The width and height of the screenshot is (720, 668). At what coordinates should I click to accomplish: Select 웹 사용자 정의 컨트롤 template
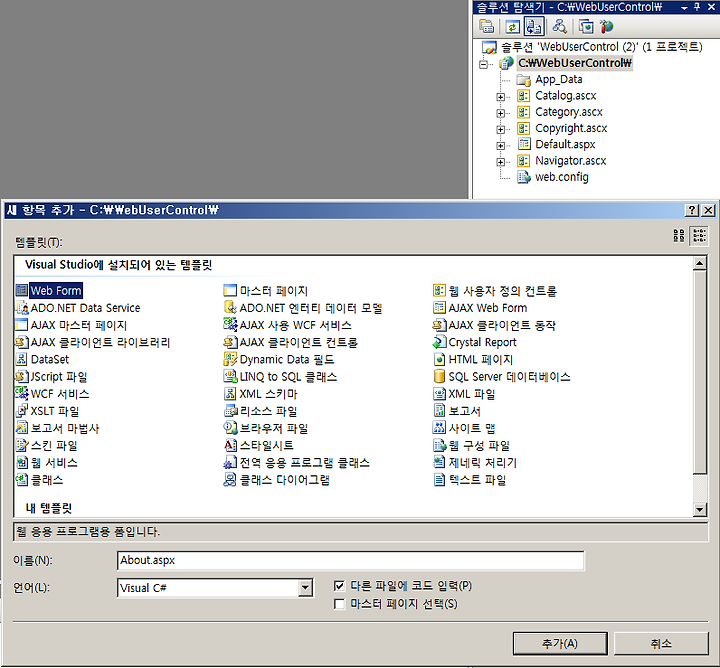click(495, 291)
